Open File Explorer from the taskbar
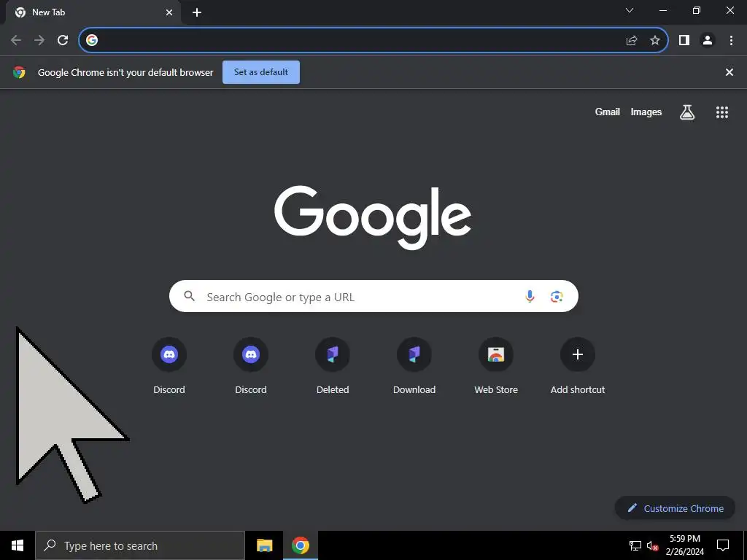This screenshot has height=560, width=747. (x=264, y=545)
